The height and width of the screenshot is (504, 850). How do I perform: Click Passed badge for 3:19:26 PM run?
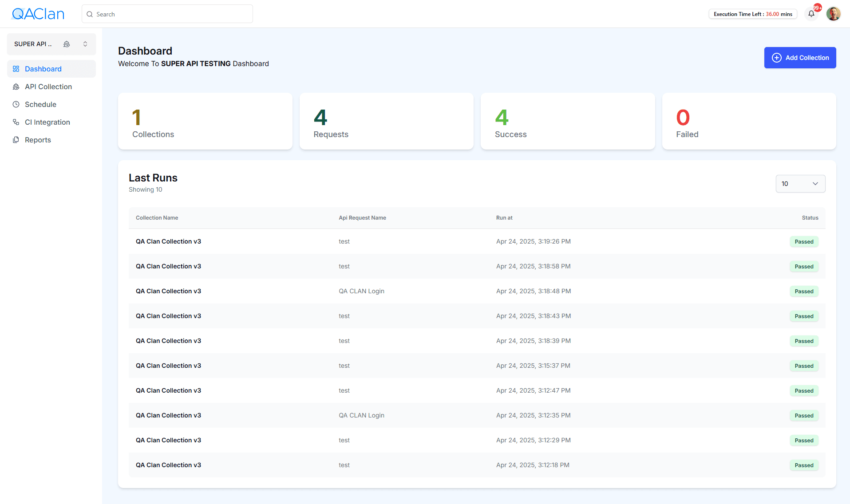tap(804, 242)
